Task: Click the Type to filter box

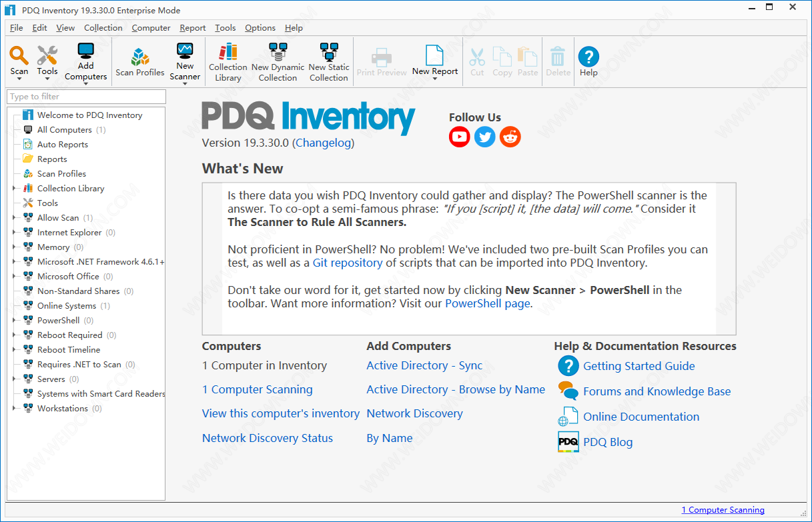Action: click(86, 97)
